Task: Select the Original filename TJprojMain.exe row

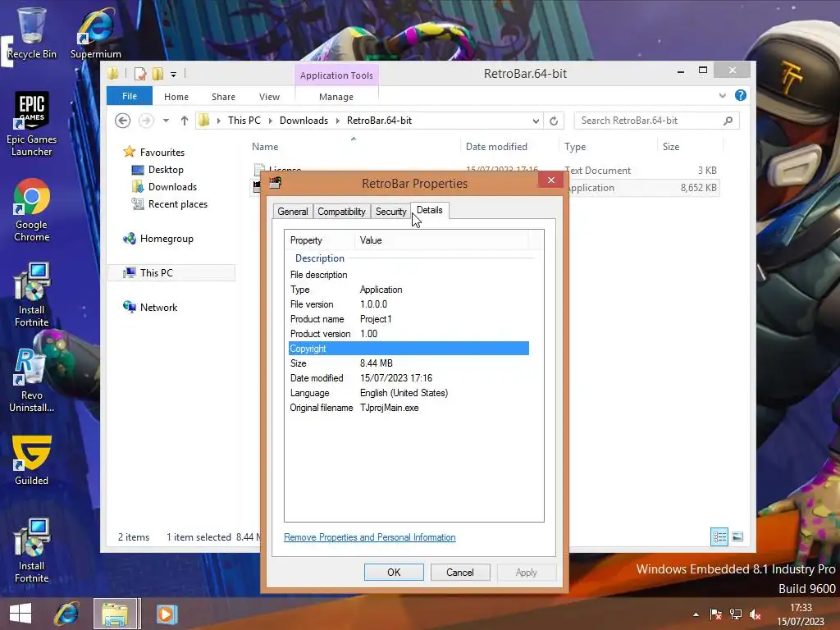Action: pos(409,408)
